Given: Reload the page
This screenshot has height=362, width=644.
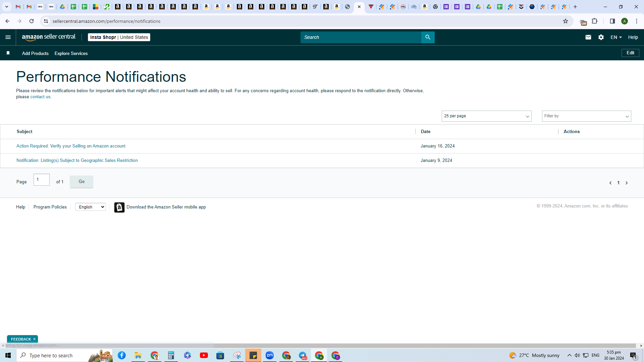Looking at the screenshot, I should (x=32, y=21).
